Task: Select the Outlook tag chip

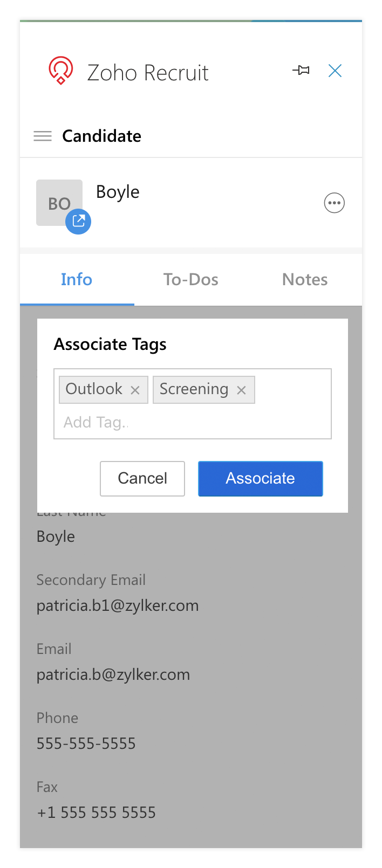Action: coord(94,389)
